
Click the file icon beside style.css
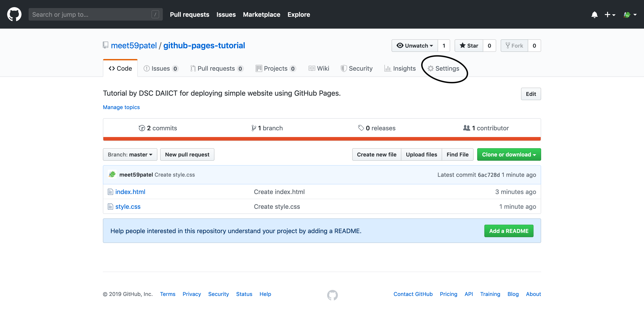click(x=110, y=206)
